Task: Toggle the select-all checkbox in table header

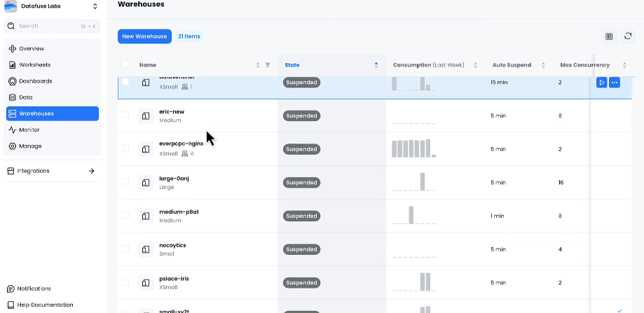Action: click(x=125, y=65)
